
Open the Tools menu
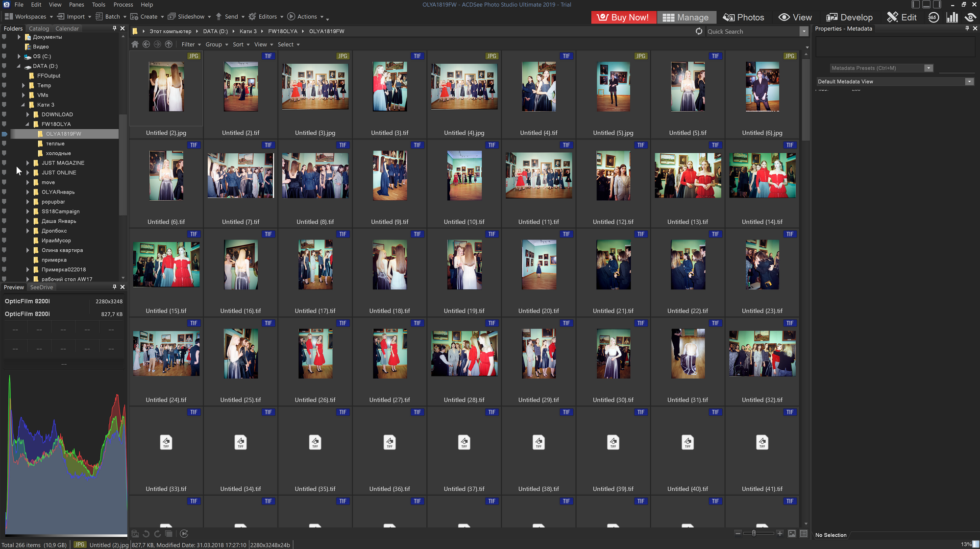(99, 5)
